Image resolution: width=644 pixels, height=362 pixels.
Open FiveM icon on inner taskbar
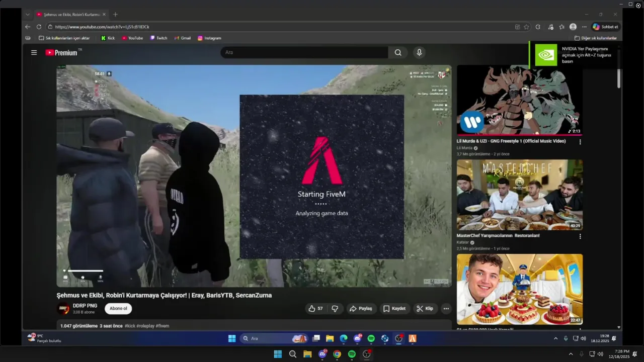(x=412, y=338)
